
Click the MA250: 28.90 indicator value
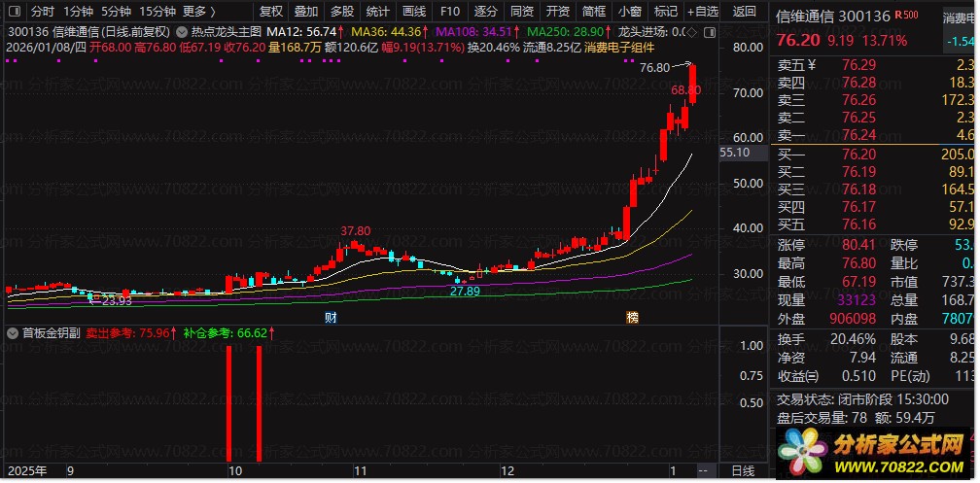point(569,31)
